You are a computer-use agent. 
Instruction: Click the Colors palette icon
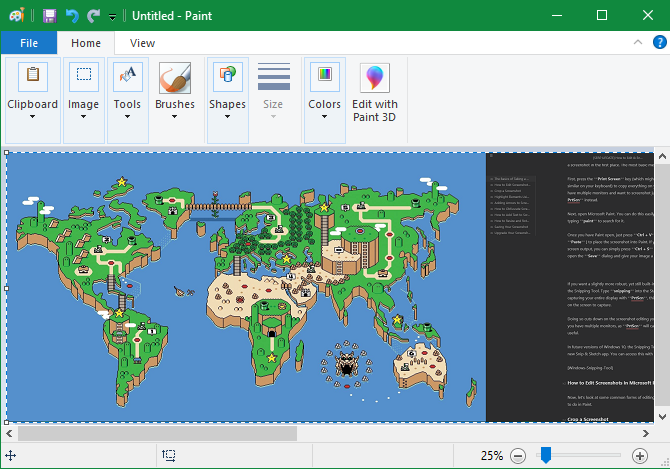(325, 76)
